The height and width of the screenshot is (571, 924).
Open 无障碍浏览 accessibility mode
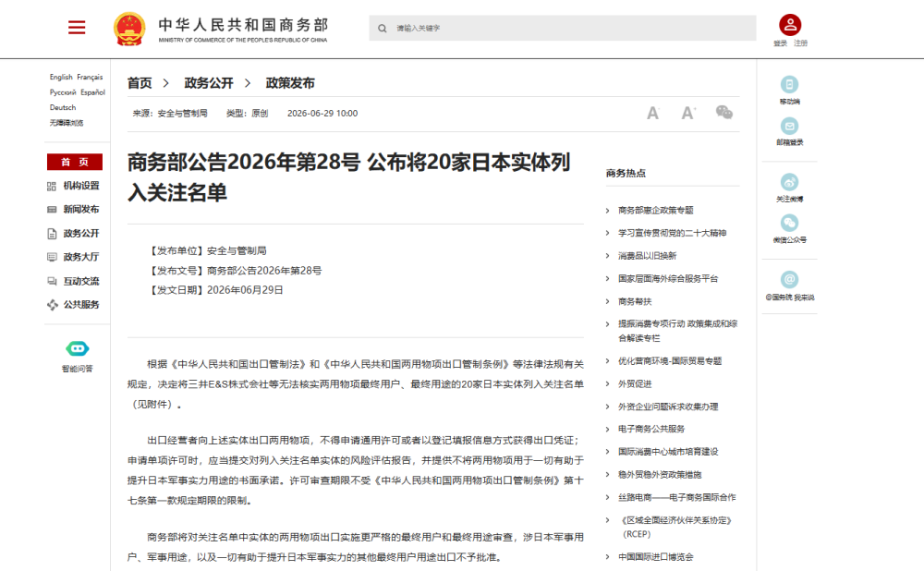coord(67,123)
